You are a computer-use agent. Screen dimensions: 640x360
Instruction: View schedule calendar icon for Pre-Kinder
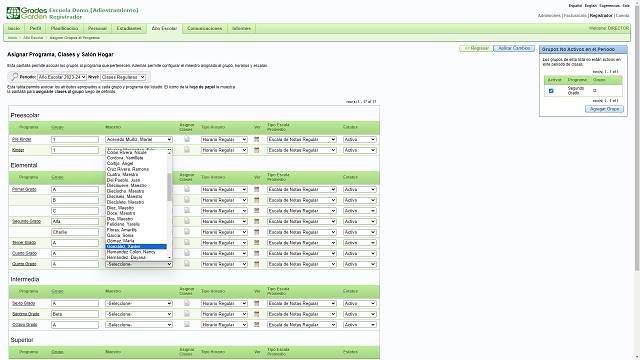257,140
